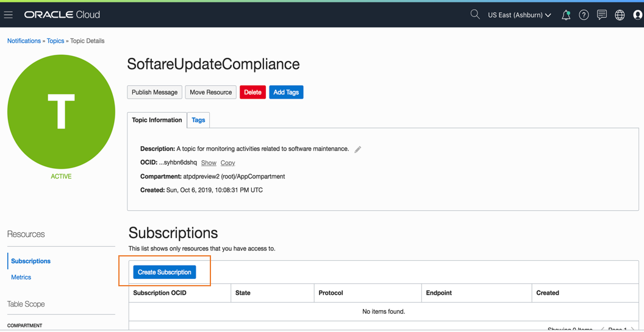Switch to the Topic Information tab
This screenshot has height=332, width=644.
pos(157,120)
